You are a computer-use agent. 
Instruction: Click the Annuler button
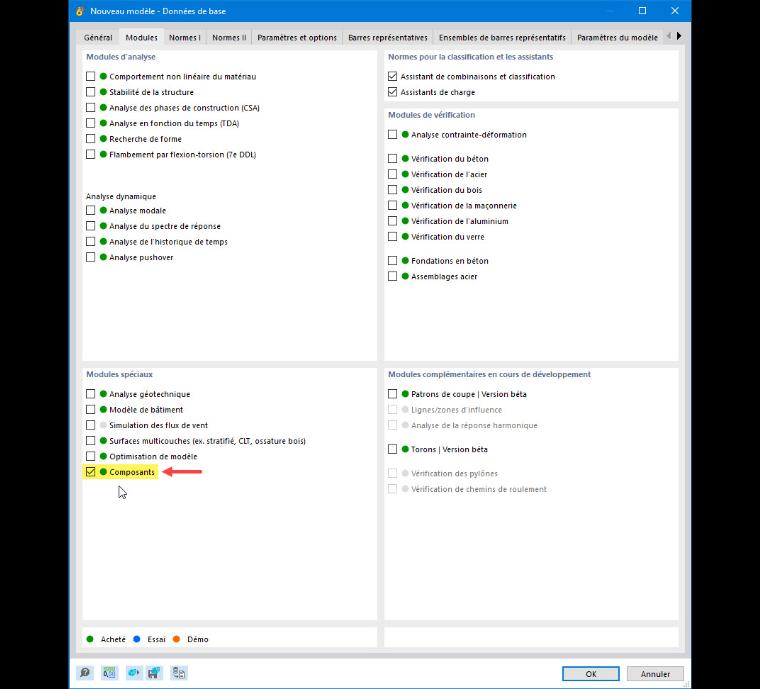pyautogui.click(x=655, y=673)
